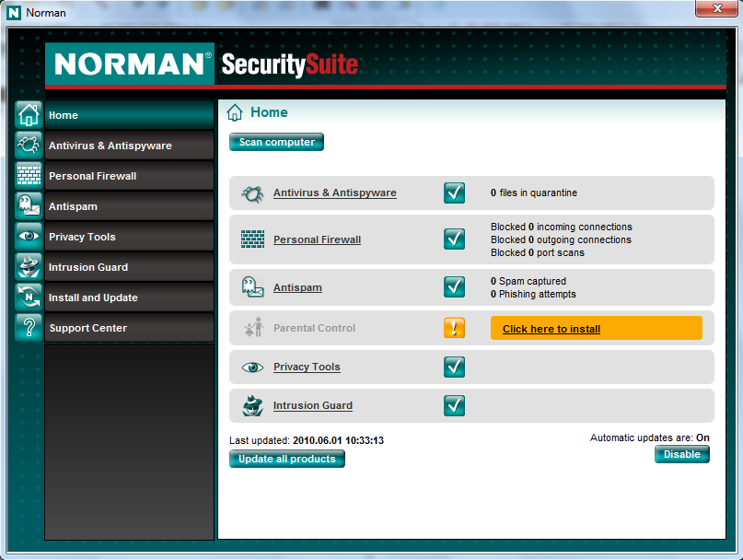Toggle the Personal Firewall status checkbox
Screen dimensions: 743x560
coord(454,239)
